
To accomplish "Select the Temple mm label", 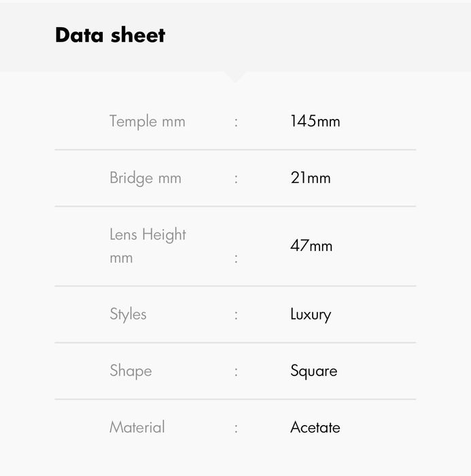I will click(x=147, y=122).
